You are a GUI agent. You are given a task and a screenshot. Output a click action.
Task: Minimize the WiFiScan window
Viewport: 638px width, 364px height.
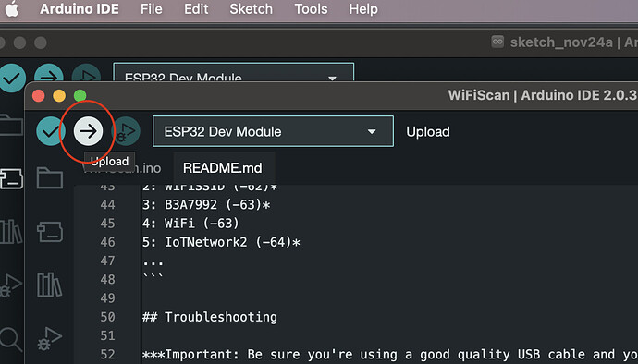pos(59,96)
